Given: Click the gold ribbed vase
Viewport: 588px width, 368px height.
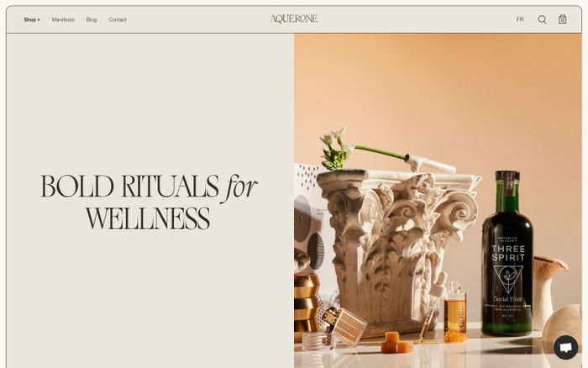Looking at the screenshot, I should point(306,303).
